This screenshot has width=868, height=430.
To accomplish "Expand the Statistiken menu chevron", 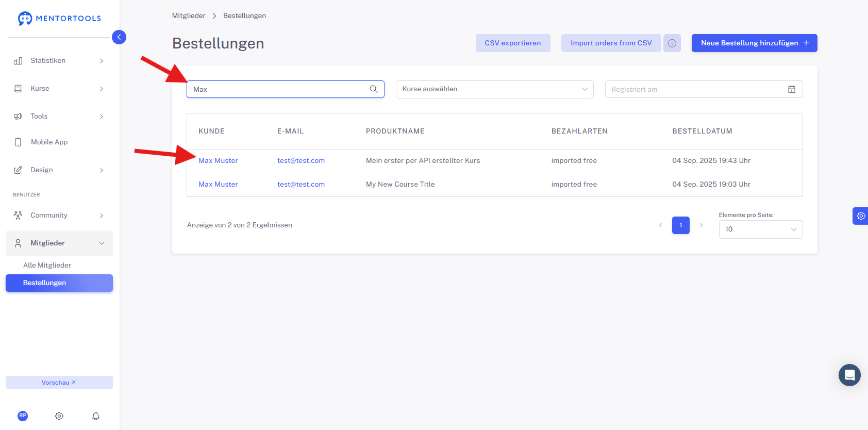I will pyautogui.click(x=102, y=61).
